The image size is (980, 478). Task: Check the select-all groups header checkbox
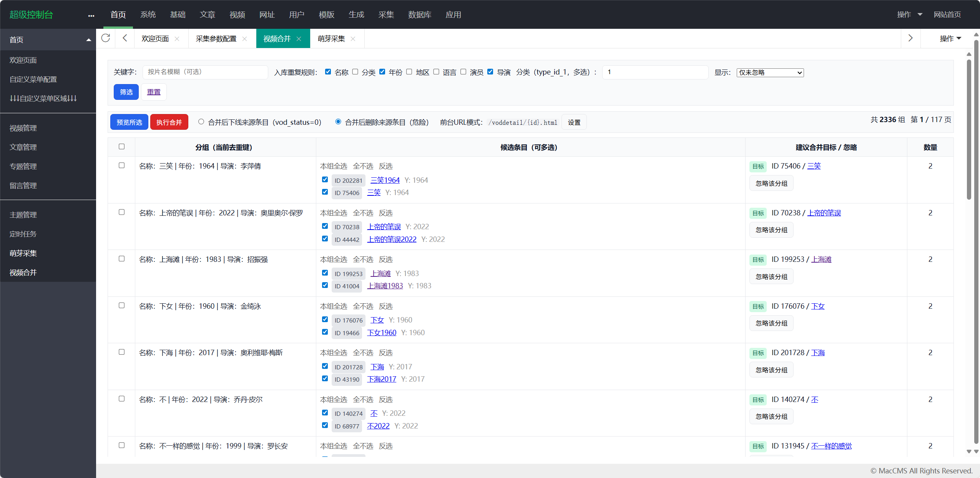click(121, 147)
